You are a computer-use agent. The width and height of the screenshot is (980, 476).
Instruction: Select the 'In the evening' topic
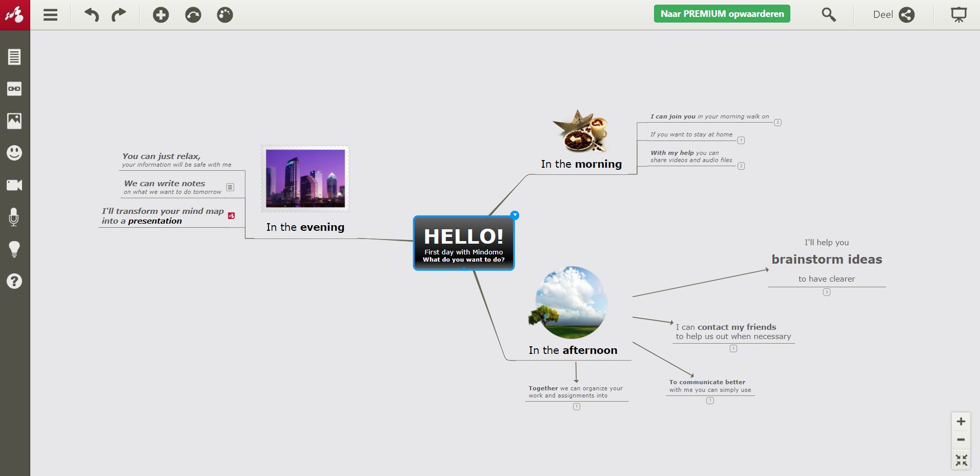(x=305, y=227)
